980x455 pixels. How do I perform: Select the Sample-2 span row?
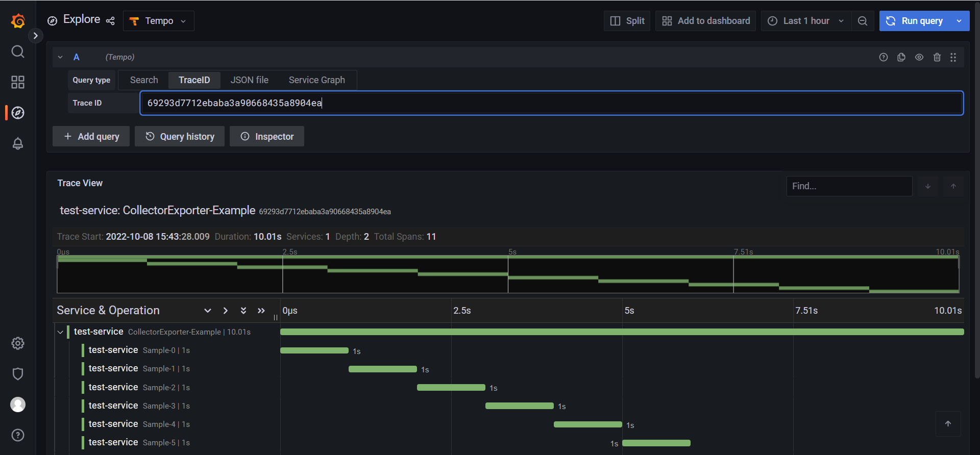166,387
